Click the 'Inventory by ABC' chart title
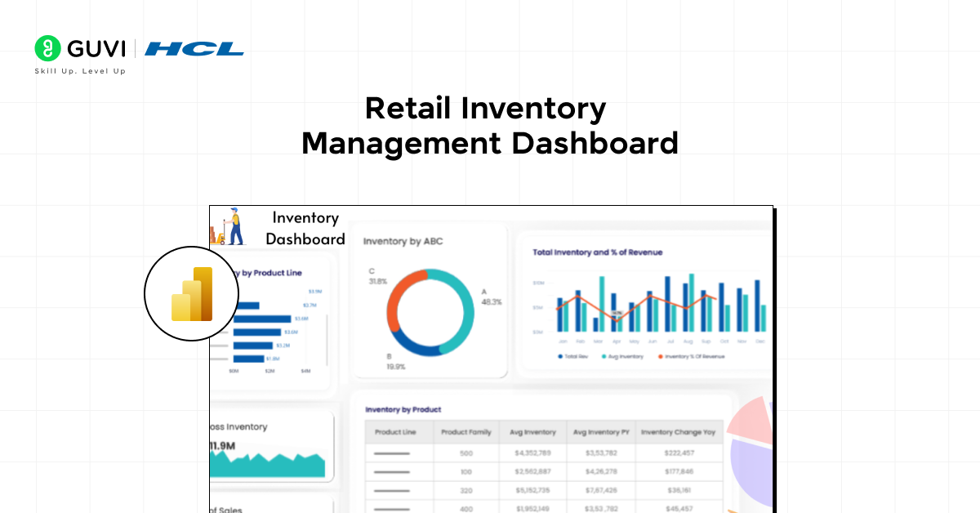 (403, 242)
